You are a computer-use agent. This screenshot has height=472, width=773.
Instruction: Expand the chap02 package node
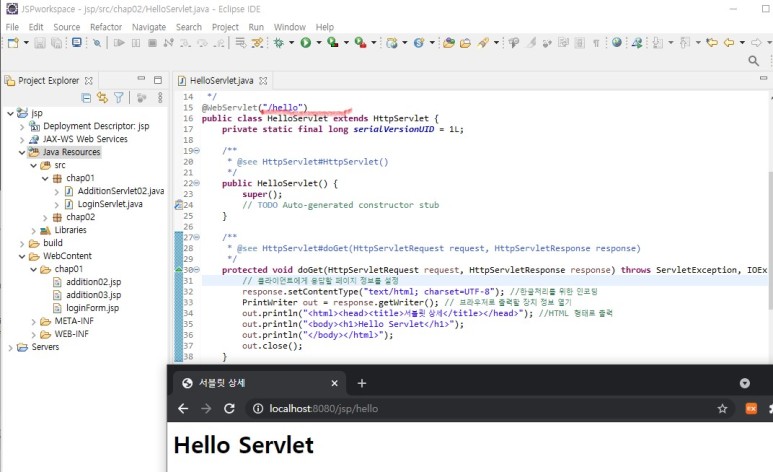(x=45, y=218)
